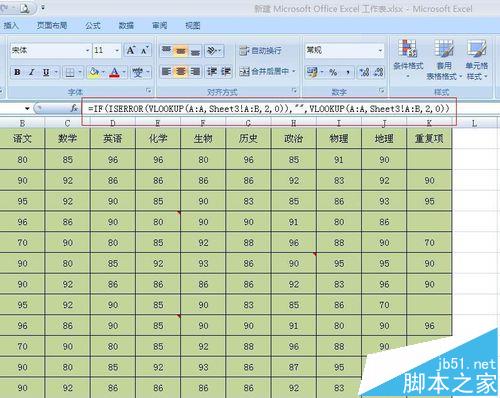Select the 语文 header cell
The image size is (500, 398).
point(22,139)
